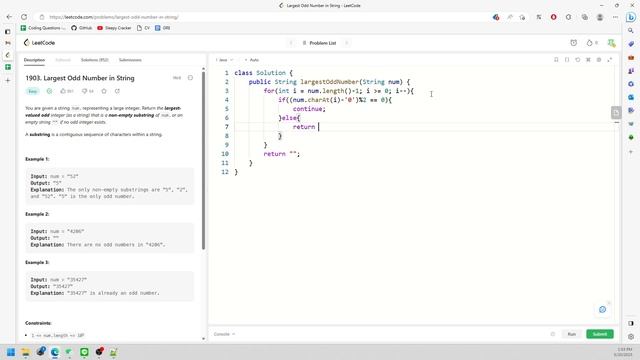Click the search icon in the Edge sidebar

631,31
